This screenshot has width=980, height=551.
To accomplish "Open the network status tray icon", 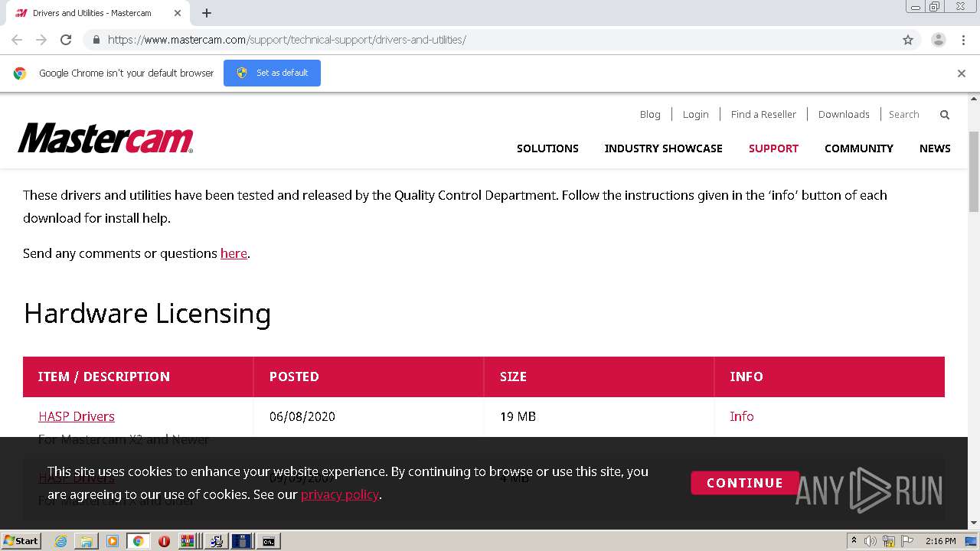I will (x=890, y=541).
